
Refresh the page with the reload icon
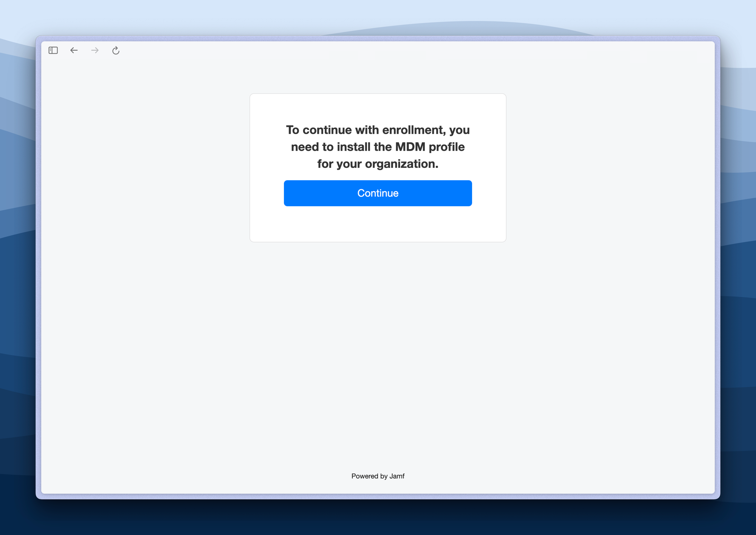[115, 50]
